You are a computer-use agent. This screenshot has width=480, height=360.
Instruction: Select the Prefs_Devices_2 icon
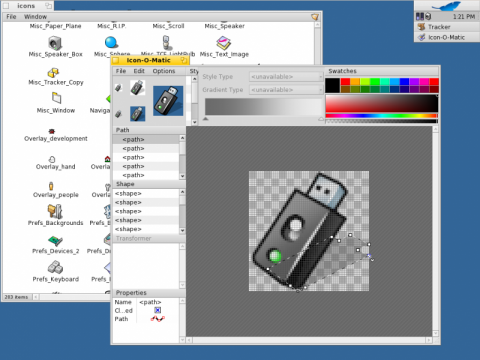tap(55, 240)
